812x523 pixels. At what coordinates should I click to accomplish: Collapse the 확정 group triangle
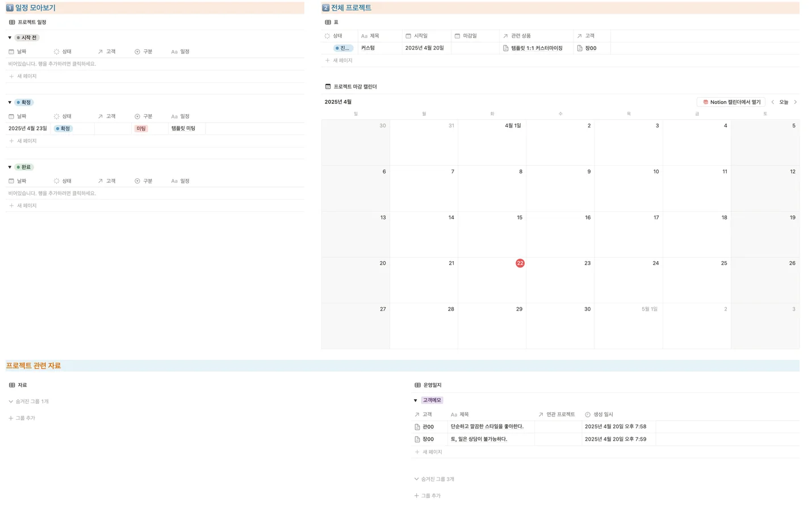[10, 102]
